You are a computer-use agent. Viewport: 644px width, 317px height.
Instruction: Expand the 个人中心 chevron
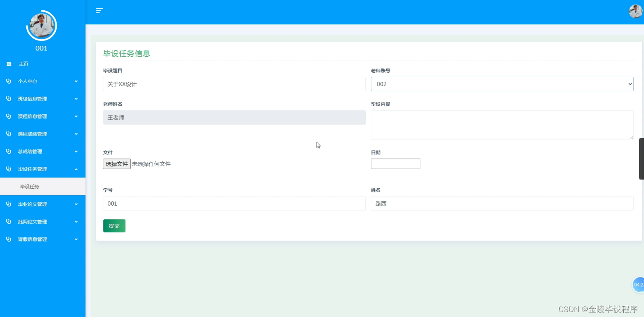[76, 81]
